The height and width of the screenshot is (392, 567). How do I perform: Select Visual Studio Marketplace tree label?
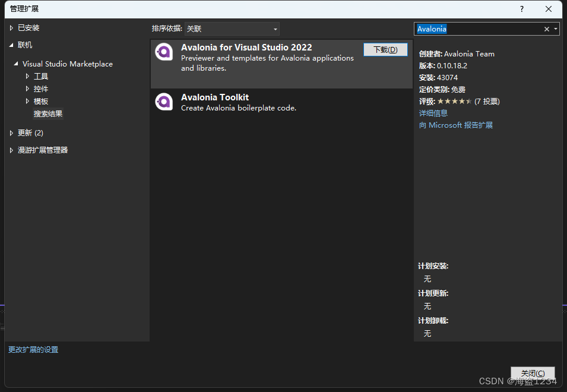coord(68,64)
